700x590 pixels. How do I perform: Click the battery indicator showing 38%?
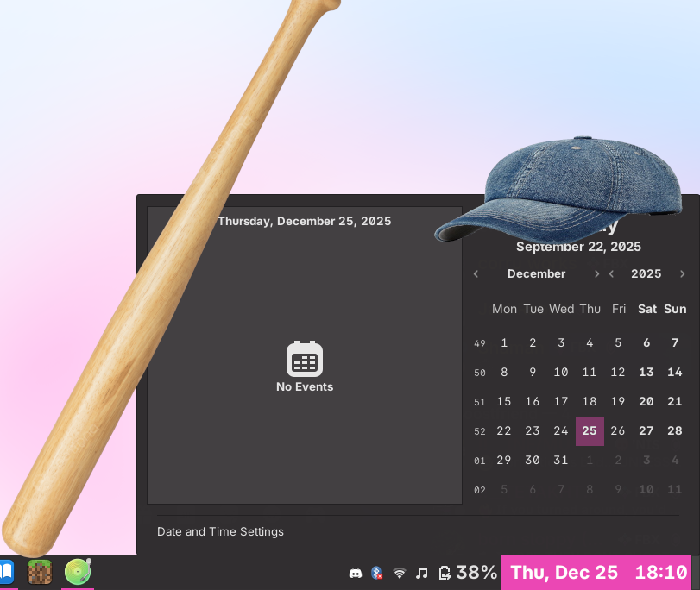pos(468,573)
